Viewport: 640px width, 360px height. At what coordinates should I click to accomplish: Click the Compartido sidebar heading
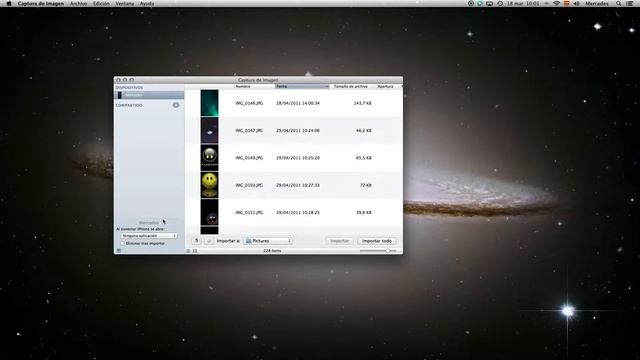click(129, 105)
